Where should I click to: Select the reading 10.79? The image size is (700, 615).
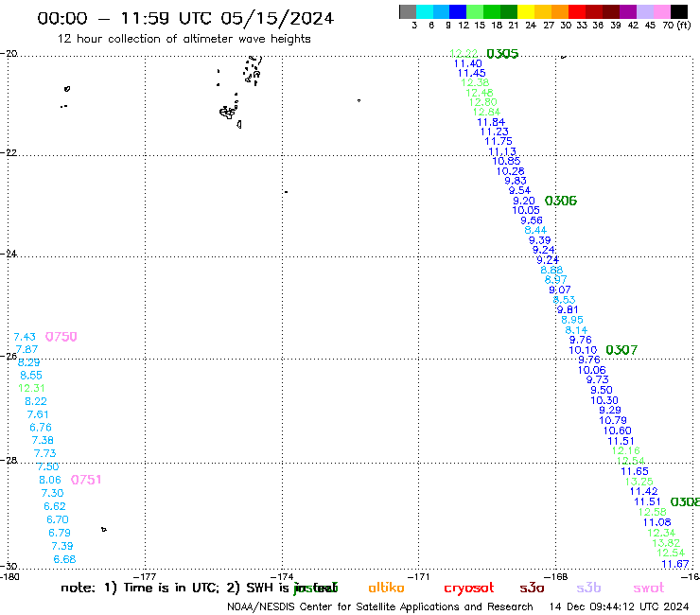[x=613, y=420]
